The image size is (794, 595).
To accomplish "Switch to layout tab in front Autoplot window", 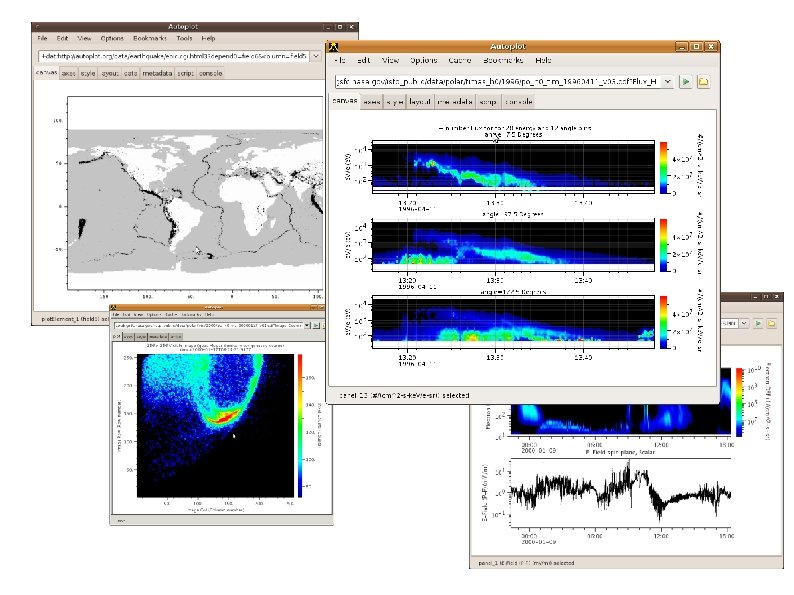I will (x=419, y=102).
